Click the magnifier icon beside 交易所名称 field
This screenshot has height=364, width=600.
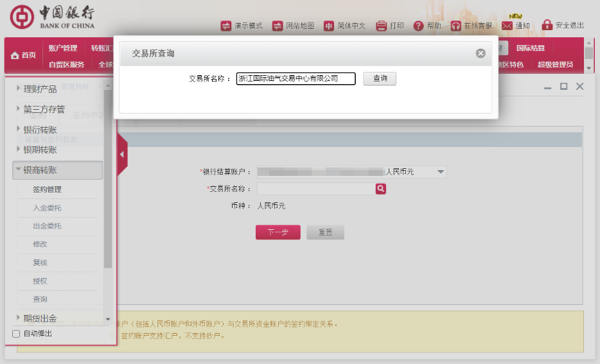pyautogui.click(x=381, y=189)
